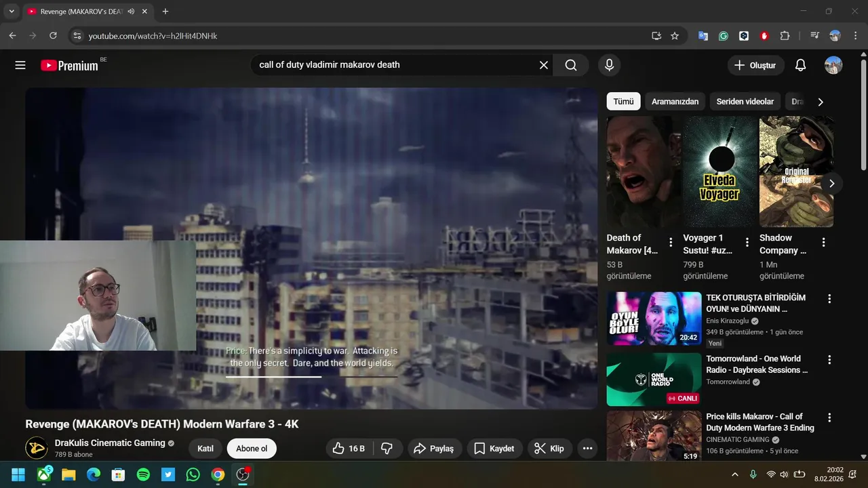Open Price kills Makarov video title
Image resolution: width=868 pixels, height=488 pixels.
tap(760, 422)
